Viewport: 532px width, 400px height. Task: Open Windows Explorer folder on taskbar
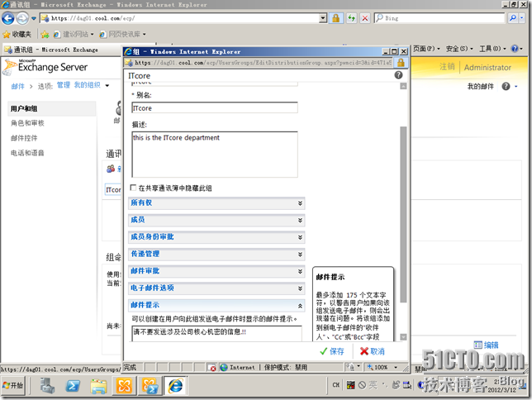[98, 385]
